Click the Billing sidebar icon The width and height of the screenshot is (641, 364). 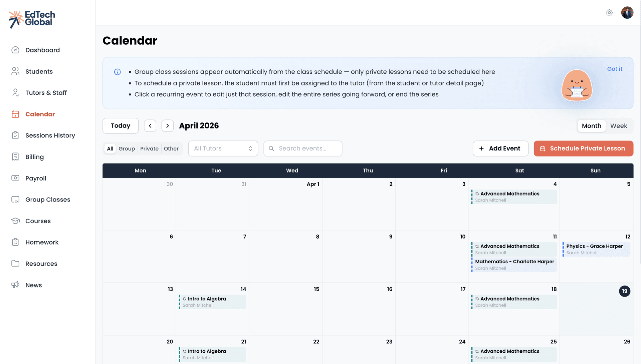click(x=15, y=157)
